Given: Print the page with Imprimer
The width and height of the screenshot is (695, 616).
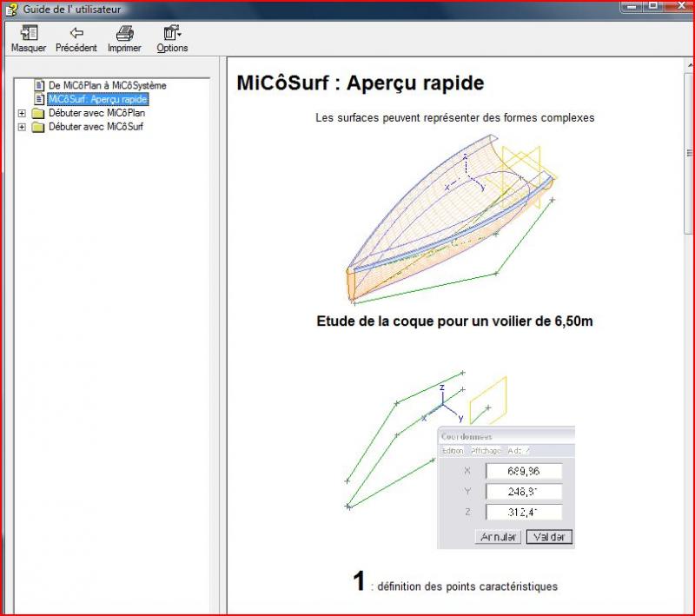Looking at the screenshot, I should point(124,39).
